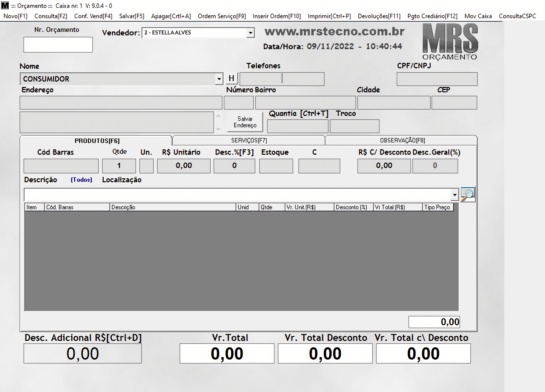Click the magnifier search icon beside description field

tap(468, 194)
